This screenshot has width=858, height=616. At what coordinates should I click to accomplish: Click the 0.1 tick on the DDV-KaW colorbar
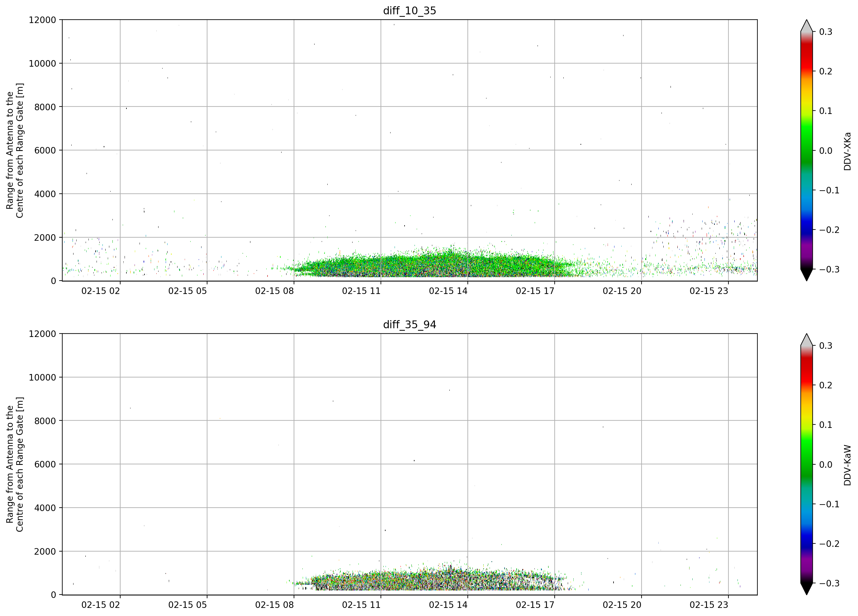826,425
